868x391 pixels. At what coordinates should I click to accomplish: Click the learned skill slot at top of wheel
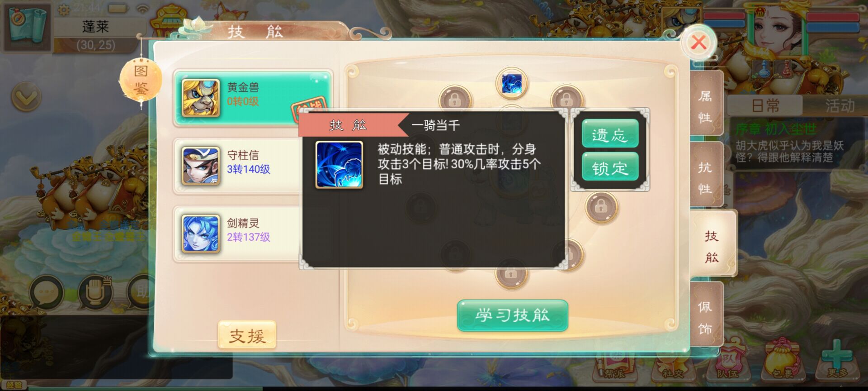(x=512, y=83)
